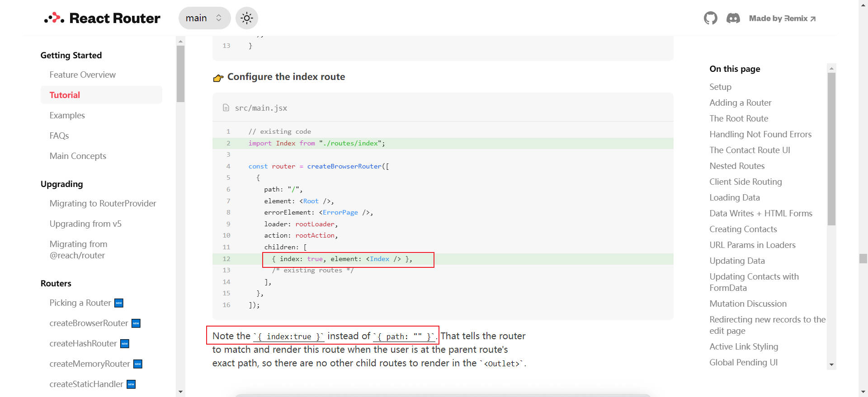Click the React Router logo icon
The width and height of the screenshot is (868, 397).
coord(54,18)
